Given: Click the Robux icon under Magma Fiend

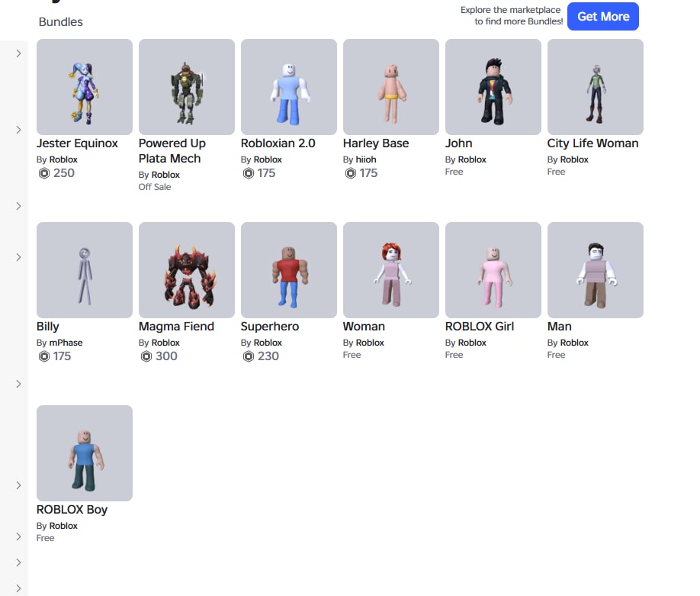Looking at the screenshot, I should click(146, 356).
